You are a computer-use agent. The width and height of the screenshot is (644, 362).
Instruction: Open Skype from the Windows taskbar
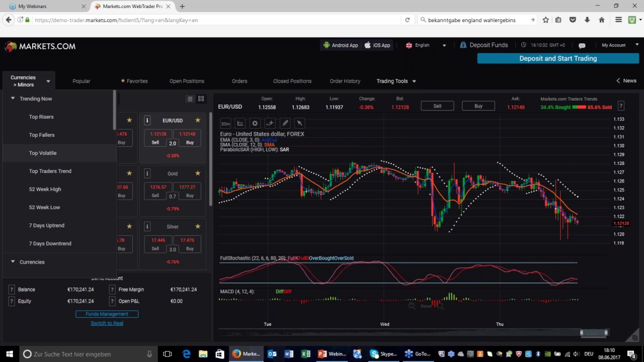point(383,354)
